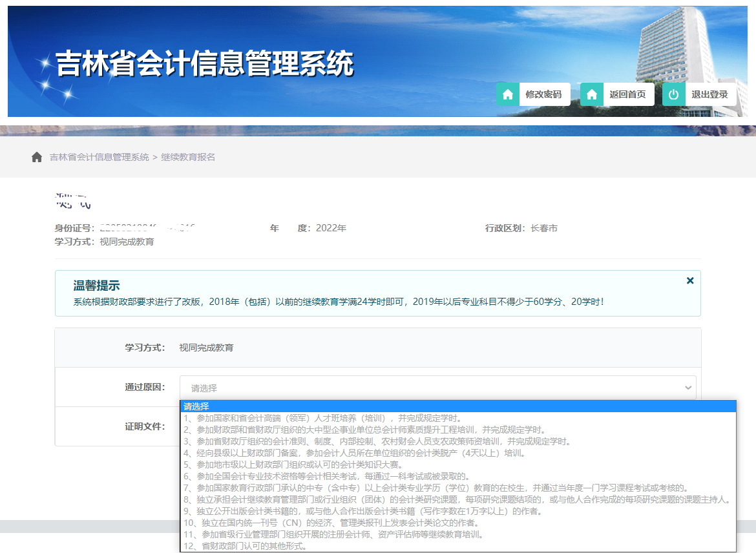
Task: Collapse the option list via its dropdown arrow
Action: point(687,386)
